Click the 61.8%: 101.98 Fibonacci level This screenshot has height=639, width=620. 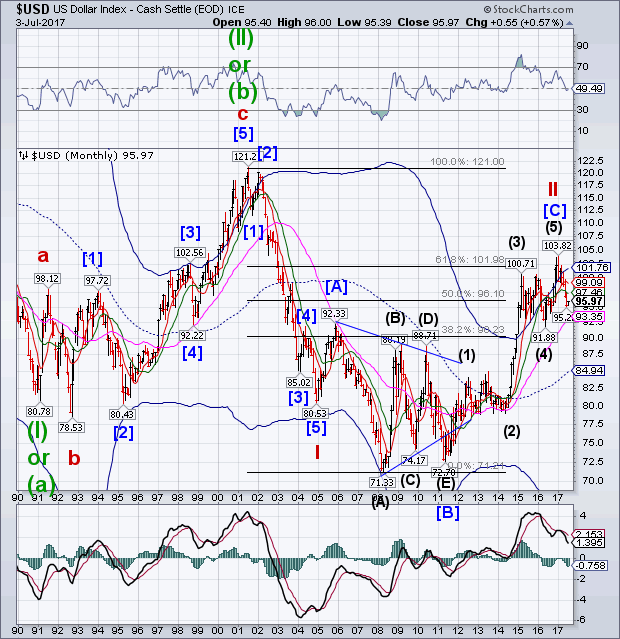(x=467, y=260)
